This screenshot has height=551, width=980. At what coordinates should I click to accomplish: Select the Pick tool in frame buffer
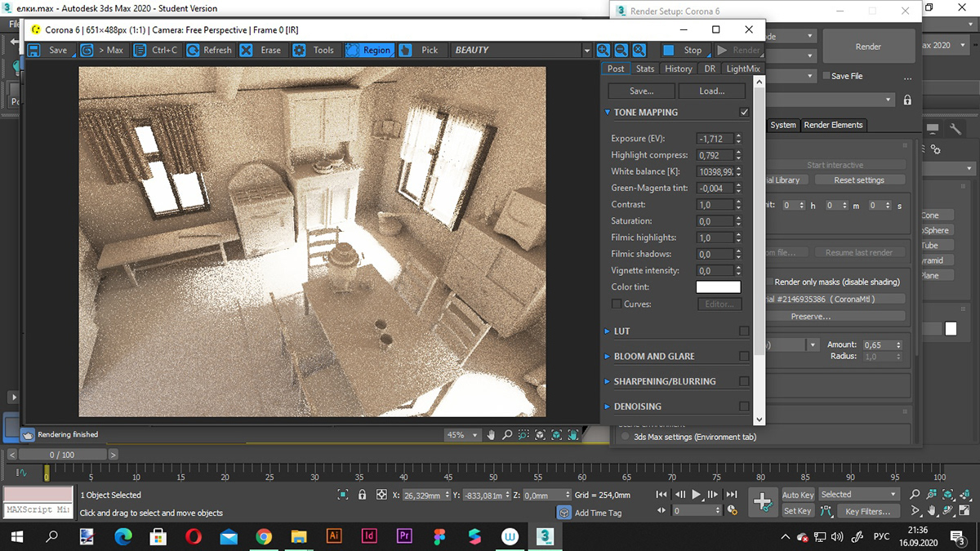point(406,51)
